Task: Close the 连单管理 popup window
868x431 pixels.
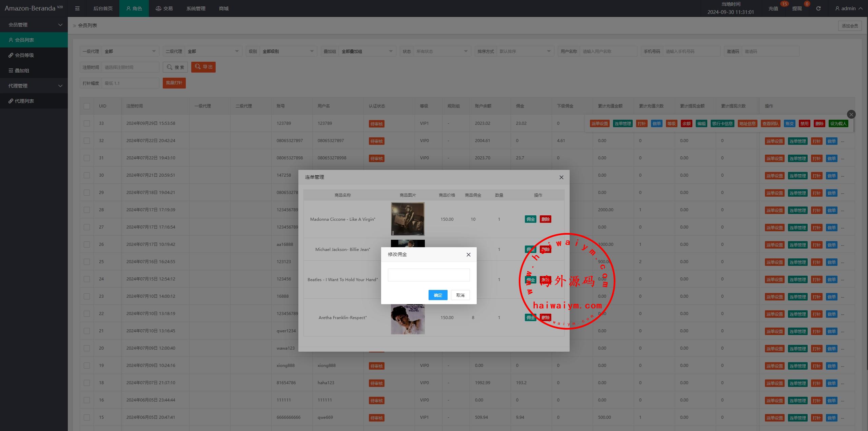Action: (x=561, y=177)
